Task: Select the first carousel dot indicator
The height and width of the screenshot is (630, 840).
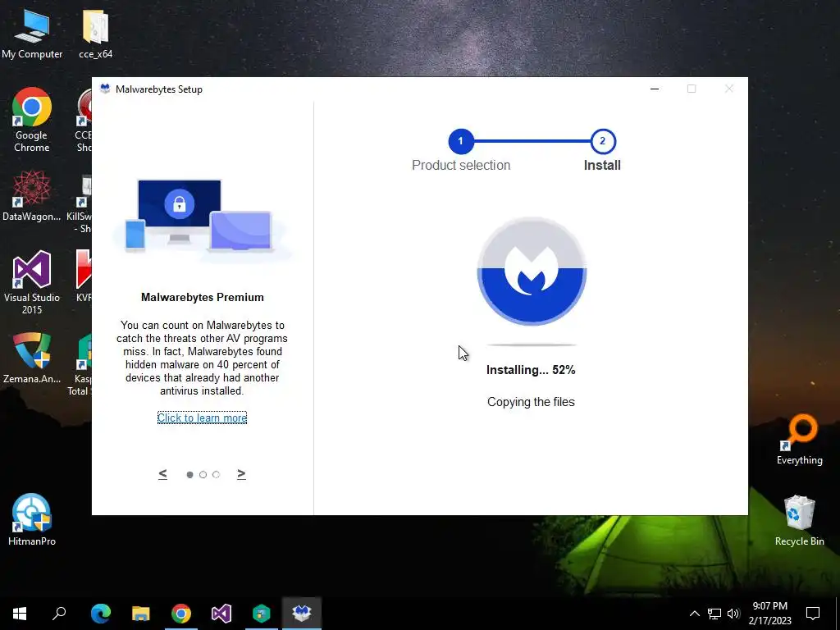Action: point(189,475)
